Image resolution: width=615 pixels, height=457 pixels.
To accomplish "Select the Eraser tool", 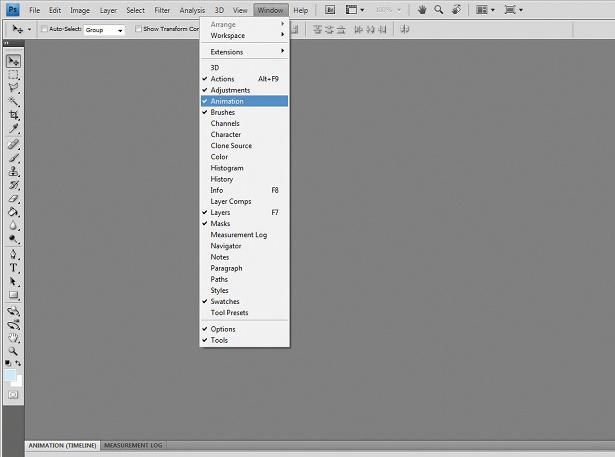I will pyautogui.click(x=13, y=198).
